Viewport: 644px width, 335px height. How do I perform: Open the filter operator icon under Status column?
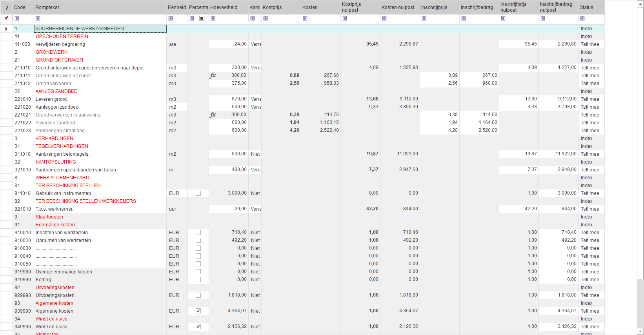coord(582,18)
